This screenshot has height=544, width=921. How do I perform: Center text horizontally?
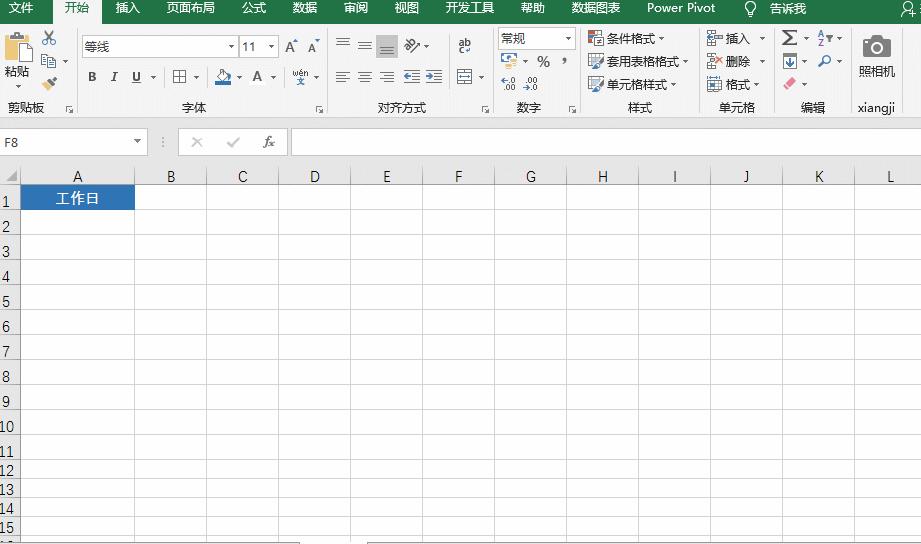coord(365,77)
